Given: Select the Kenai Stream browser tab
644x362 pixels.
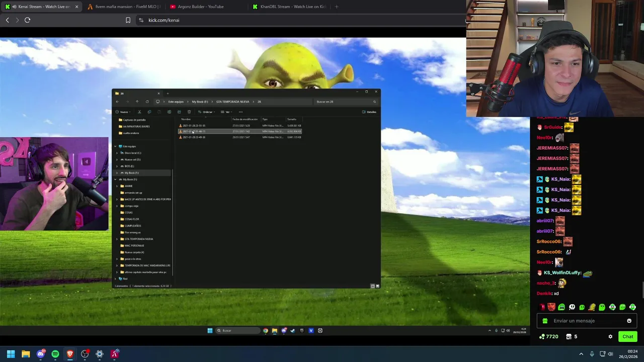Looking at the screenshot, I should pyautogui.click(x=40, y=7).
